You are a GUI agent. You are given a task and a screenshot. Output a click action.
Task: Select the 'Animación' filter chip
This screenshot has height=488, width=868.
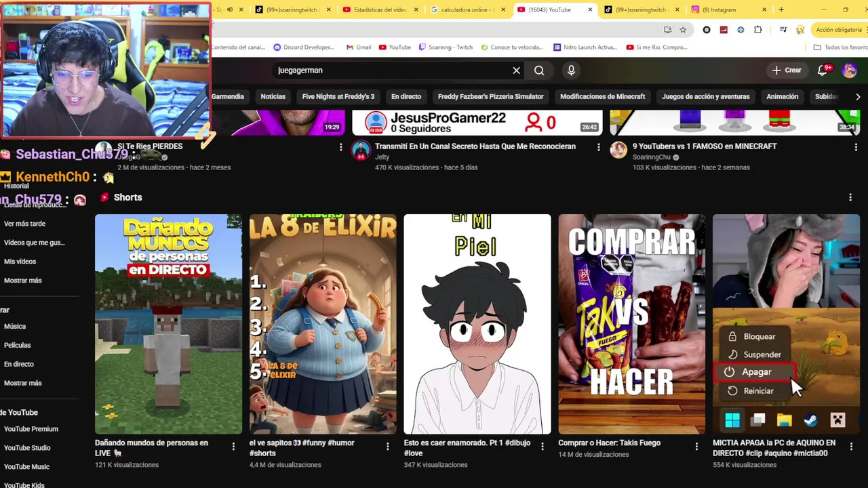click(x=783, y=96)
